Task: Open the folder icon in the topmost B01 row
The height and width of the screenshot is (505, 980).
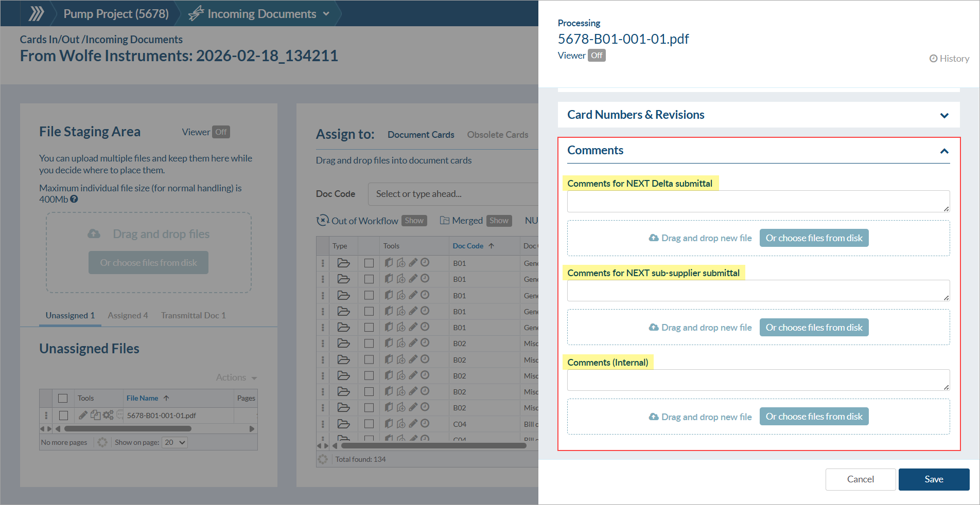Action: click(344, 263)
